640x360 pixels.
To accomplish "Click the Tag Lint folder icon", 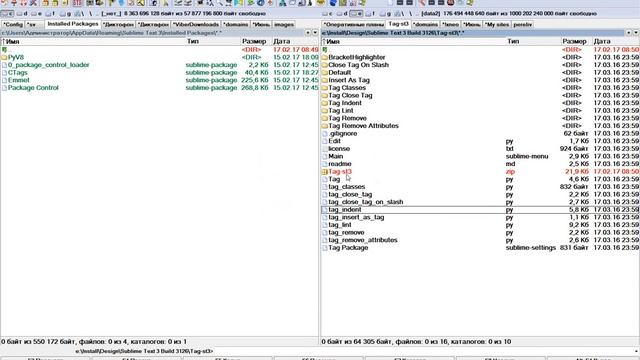I will click(x=325, y=111).
